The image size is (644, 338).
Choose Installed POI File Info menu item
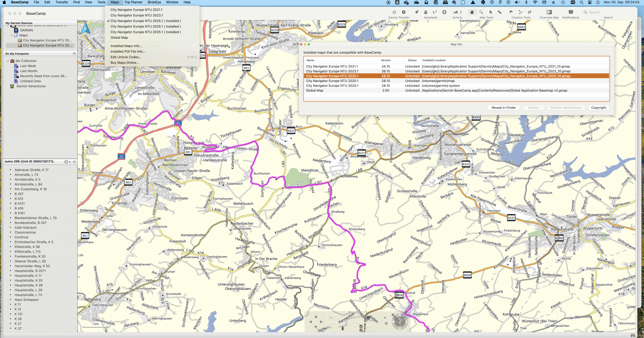(x=128, y=51)
